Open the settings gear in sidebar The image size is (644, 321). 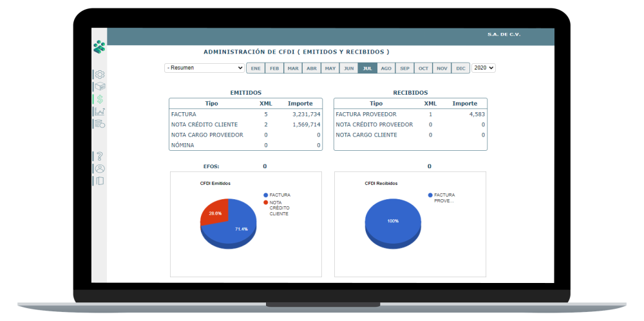100,75
